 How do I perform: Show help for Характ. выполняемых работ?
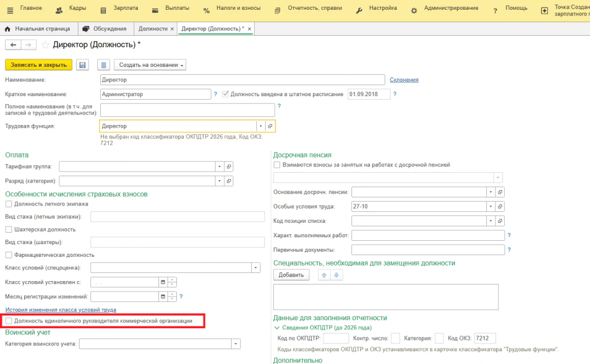pos(509,235)
